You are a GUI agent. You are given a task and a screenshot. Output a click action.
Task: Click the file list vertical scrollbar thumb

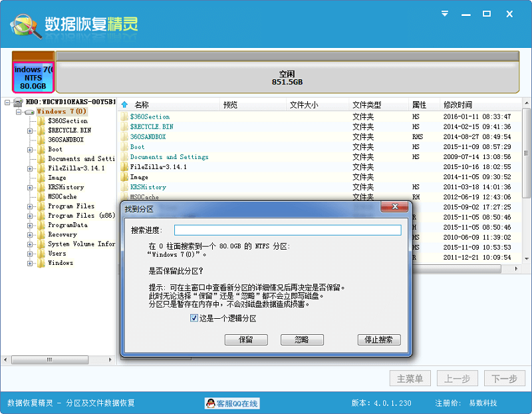point(526,153)
